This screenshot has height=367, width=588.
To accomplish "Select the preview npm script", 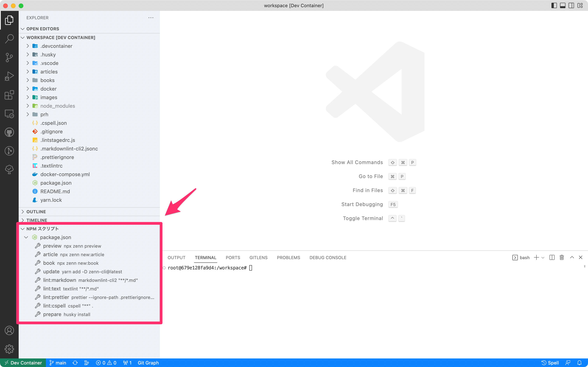I will (x=89, y=246).
